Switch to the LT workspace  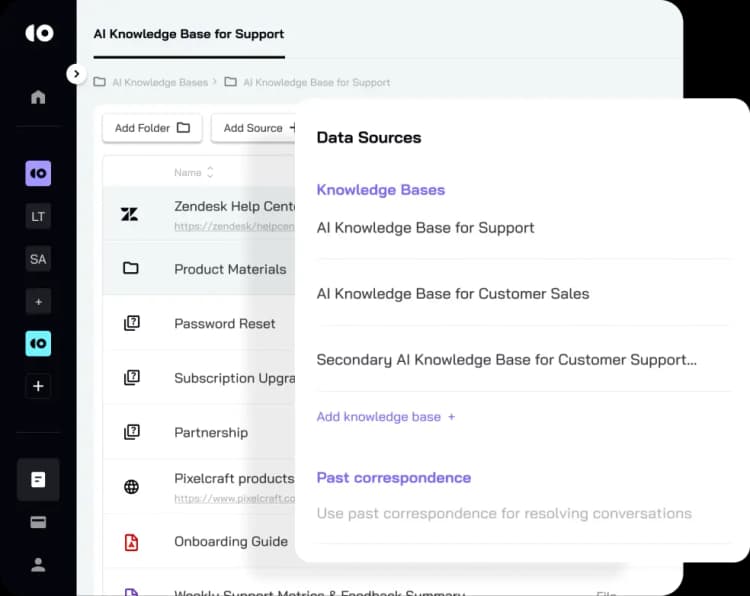38,216
